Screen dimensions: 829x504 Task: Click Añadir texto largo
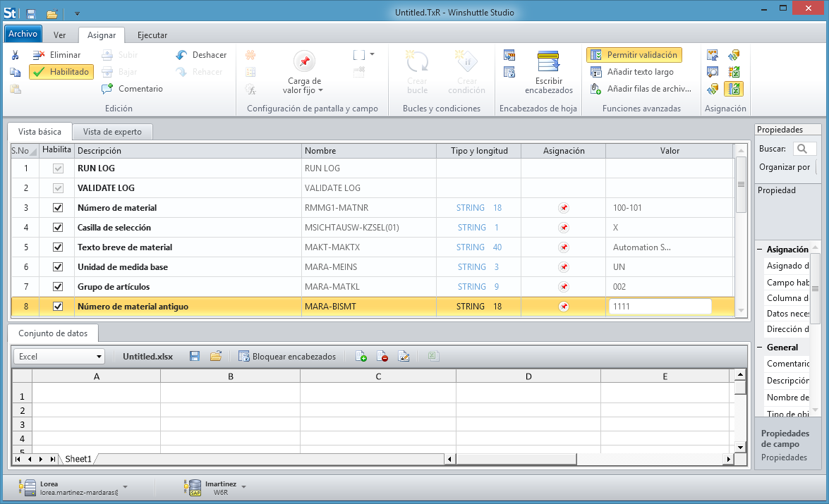632,72
